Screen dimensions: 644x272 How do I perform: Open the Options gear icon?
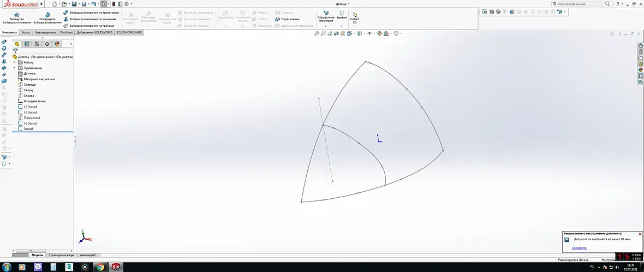(127, 4)
